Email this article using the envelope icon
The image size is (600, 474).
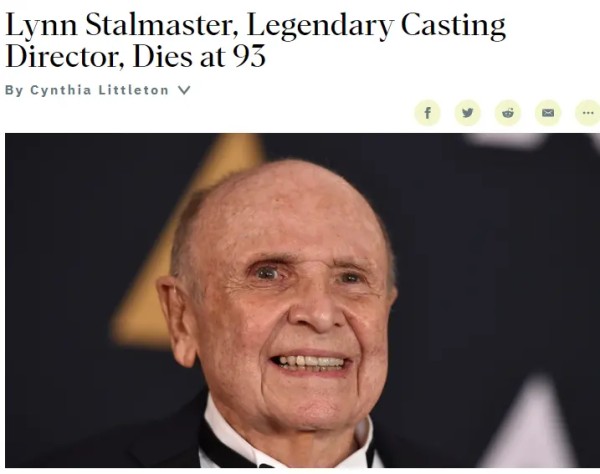548,113
